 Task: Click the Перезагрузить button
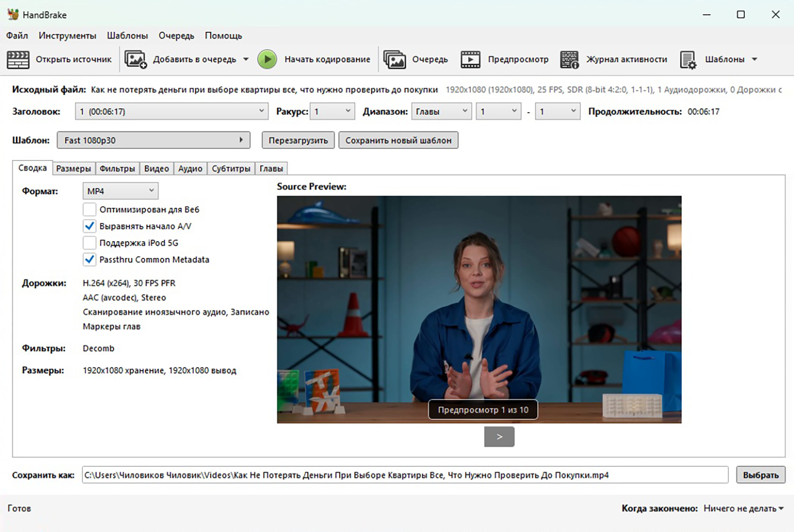tap(298, 140)
